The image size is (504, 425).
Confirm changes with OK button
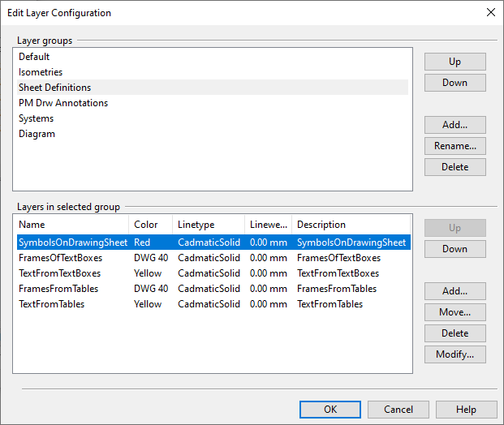(330, 410)
